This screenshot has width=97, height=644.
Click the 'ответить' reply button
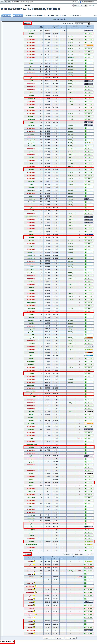point(18,15)
